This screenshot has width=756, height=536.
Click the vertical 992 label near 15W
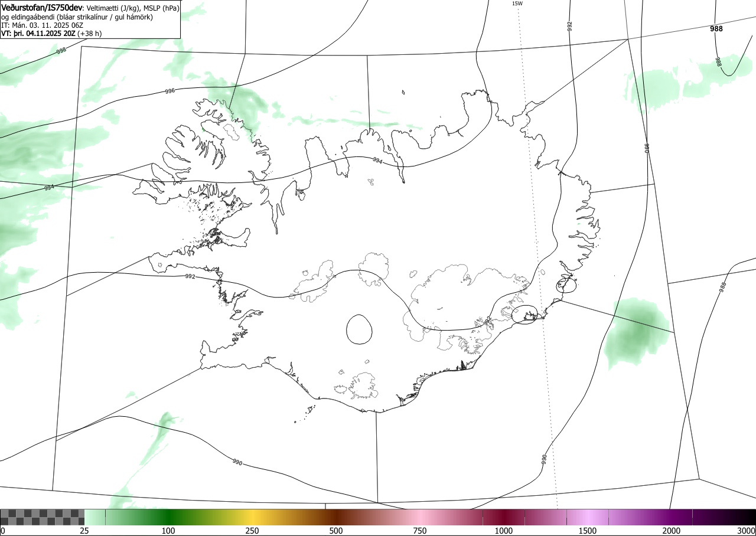tap(570, 27)
